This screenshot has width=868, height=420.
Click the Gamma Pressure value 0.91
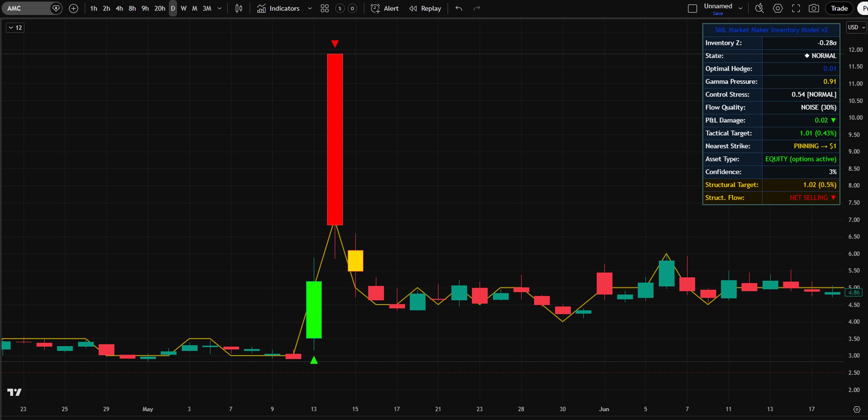point(830,82)
